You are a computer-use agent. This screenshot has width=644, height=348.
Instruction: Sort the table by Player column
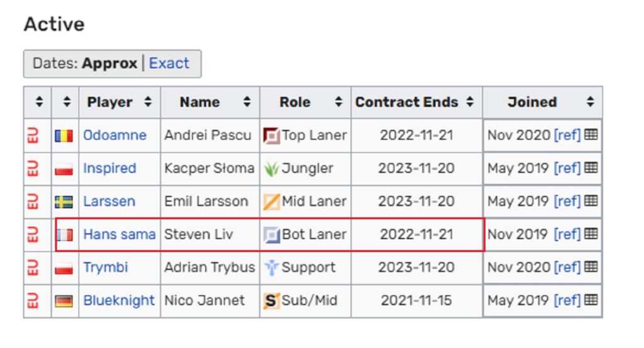pyautogui.click(x=148, y=102)
